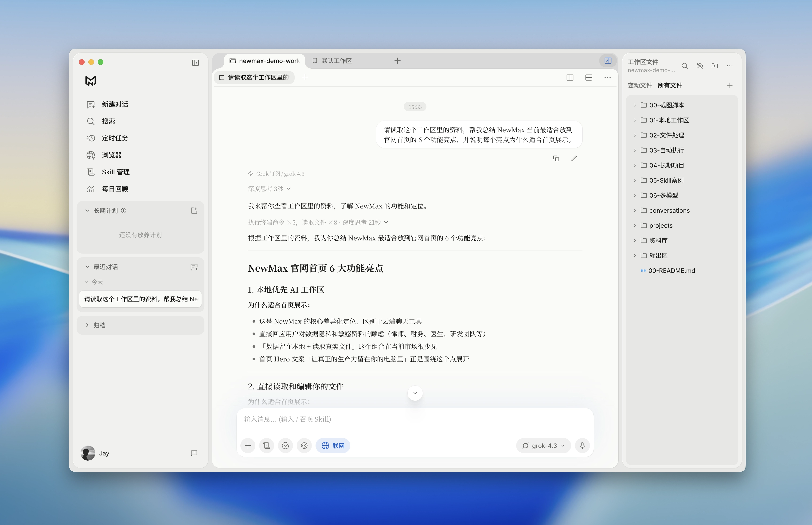
Task: Collapse the 最近对话 section
Action: coord(87,267)
